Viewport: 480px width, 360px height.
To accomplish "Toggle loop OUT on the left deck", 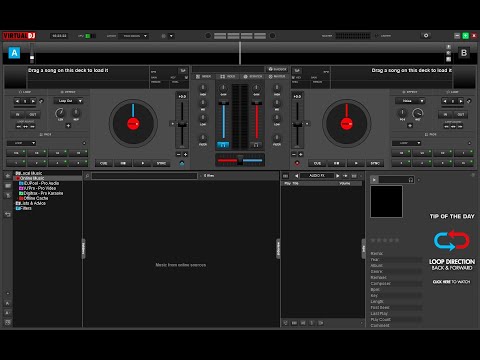I will click(x=33, y=114).
